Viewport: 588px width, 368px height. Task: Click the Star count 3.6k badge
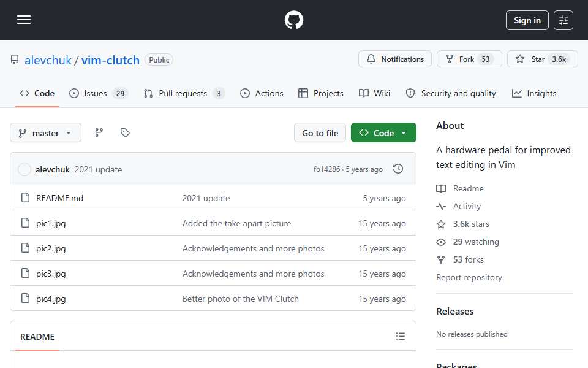click(x=559, y=59)
